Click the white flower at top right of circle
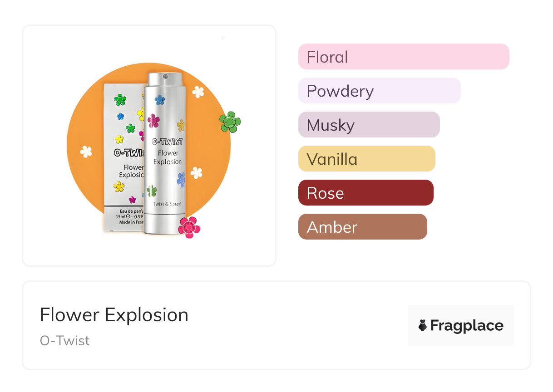This screenshot has width=553, height=392. click(198, 92)
